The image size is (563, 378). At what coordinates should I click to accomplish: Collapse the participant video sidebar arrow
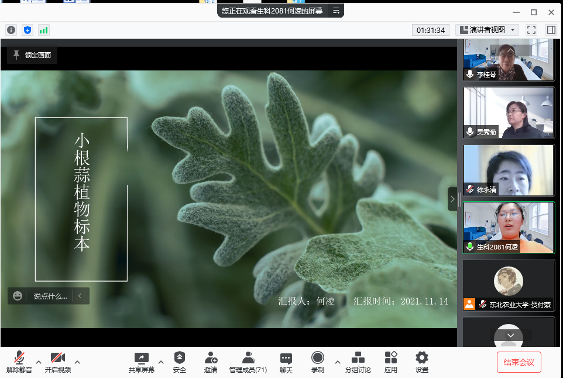tap(452, 199)
